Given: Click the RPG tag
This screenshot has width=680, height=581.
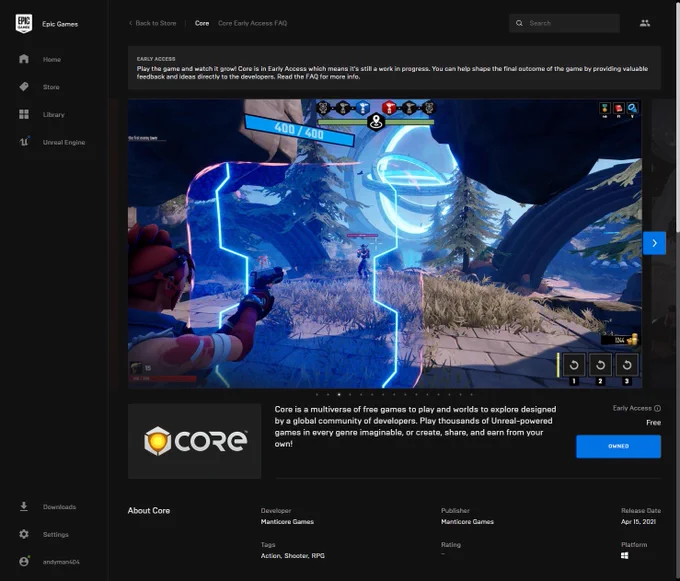Looking at the screenshot, I should click(x=318, y=555).
